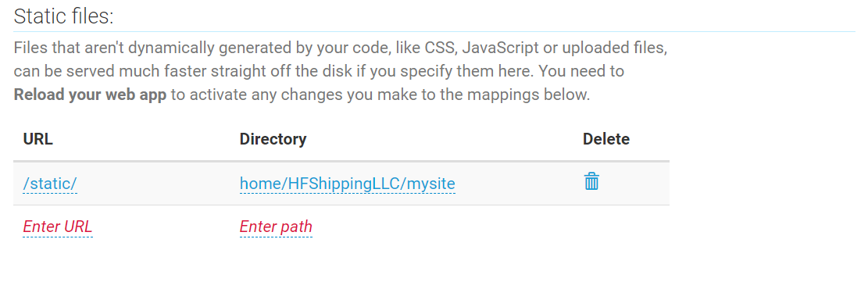Click the Enter path placeholder field
The image size is (868, 282).
pos(277,227)
